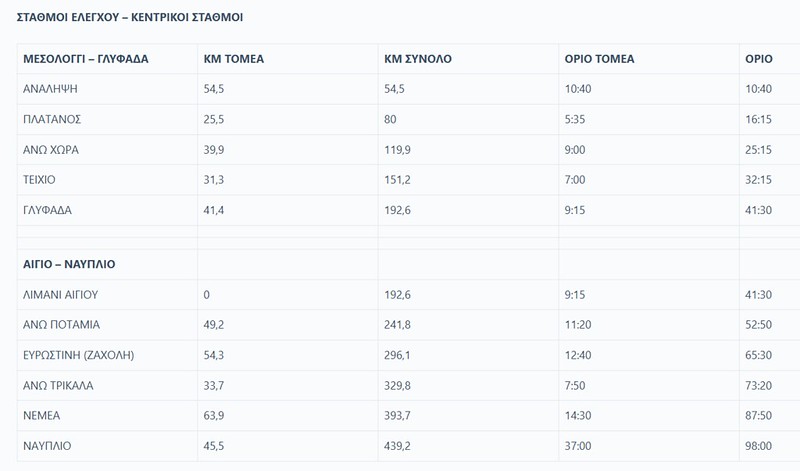Select the ΝΕΜΕΑ station cell
800x471 pixels.
point(41,416)
